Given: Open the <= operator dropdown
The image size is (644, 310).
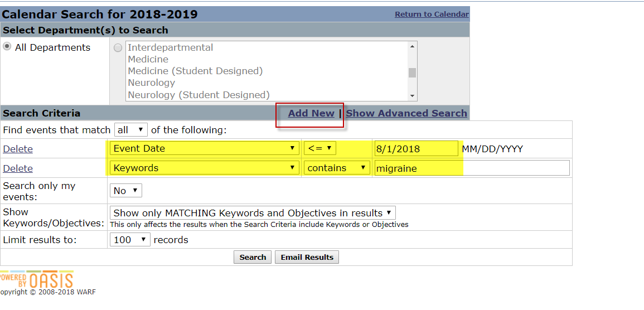Looking at the screenshot, I should point(320,149).
